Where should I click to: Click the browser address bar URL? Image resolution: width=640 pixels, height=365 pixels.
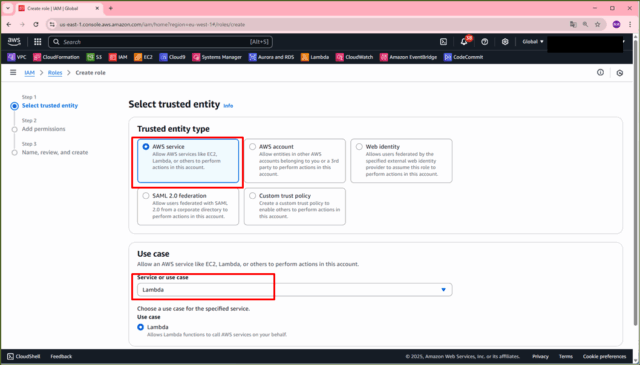pyautogui.click(x=152, y=24)
